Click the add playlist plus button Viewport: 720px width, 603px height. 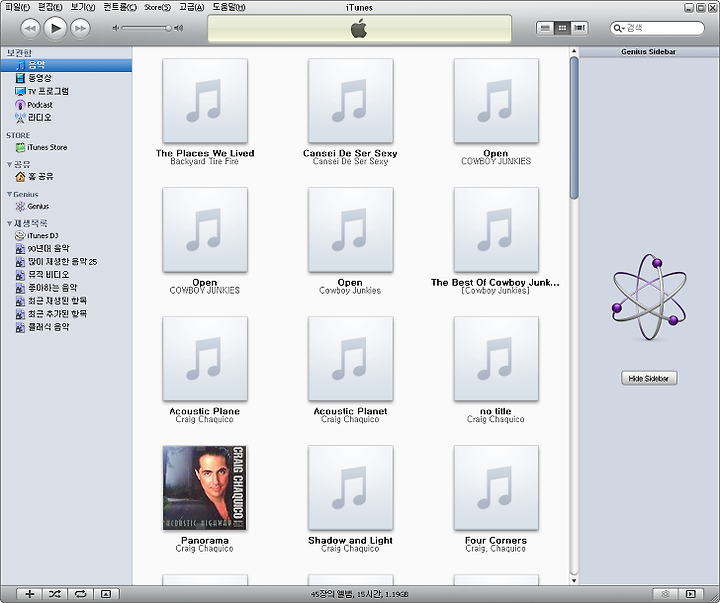pos(29,594)
